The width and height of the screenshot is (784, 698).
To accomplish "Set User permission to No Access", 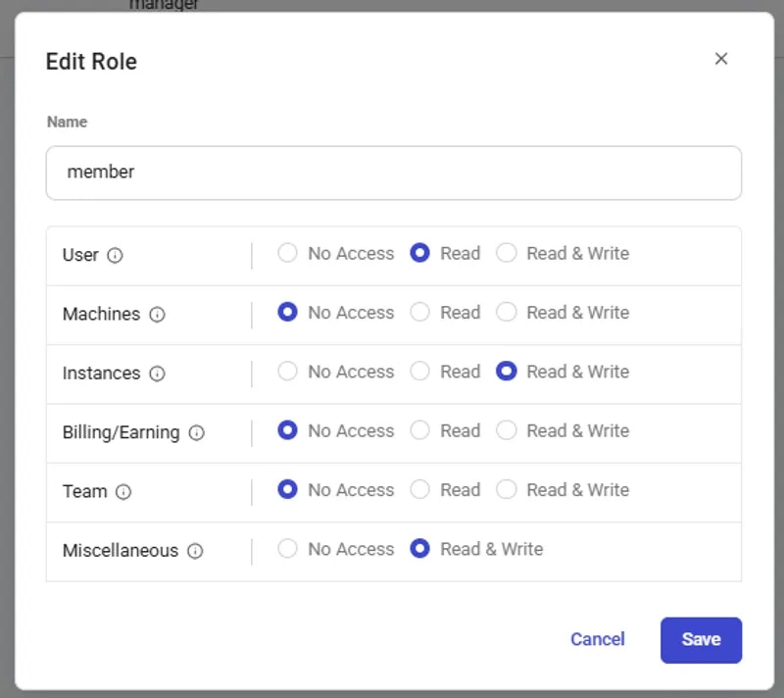I will 287,253.
